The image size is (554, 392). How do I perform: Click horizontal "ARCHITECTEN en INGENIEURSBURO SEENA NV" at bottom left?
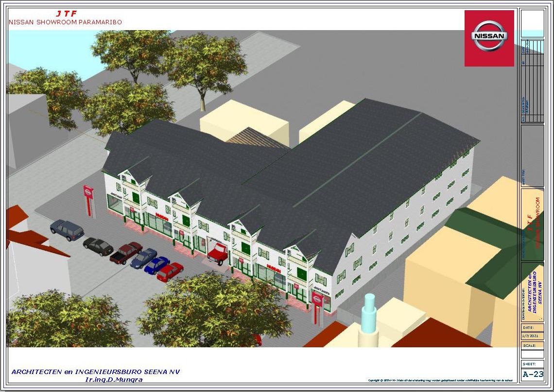(96, 372)
